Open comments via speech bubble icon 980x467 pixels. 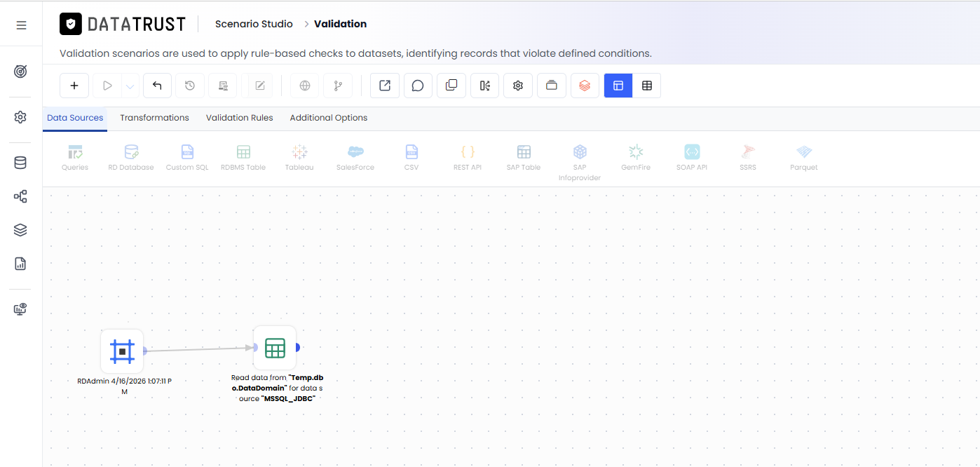418,86
